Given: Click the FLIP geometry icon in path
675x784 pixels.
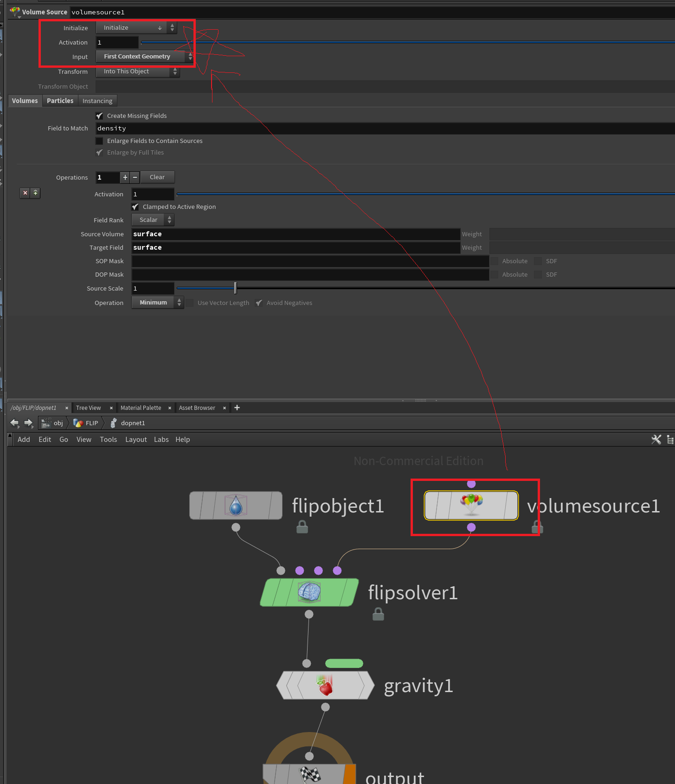Looking at the screenshot, I should pos(78,423).
